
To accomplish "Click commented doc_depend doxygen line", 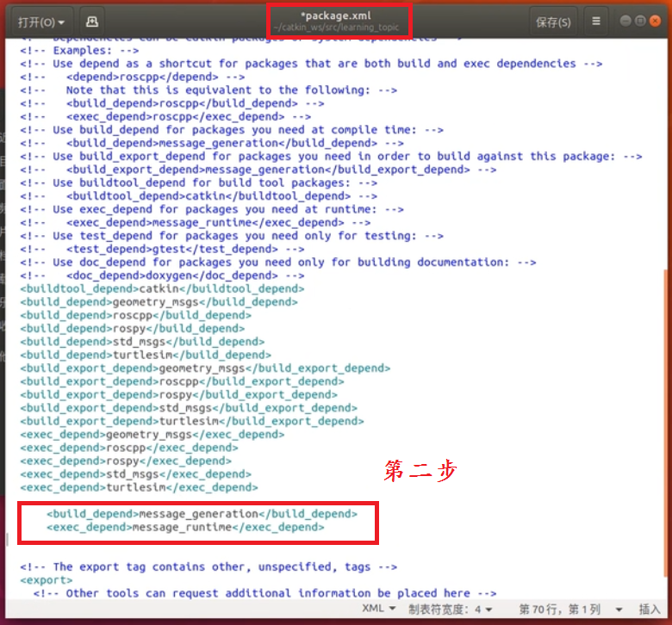I will (162, 275).
